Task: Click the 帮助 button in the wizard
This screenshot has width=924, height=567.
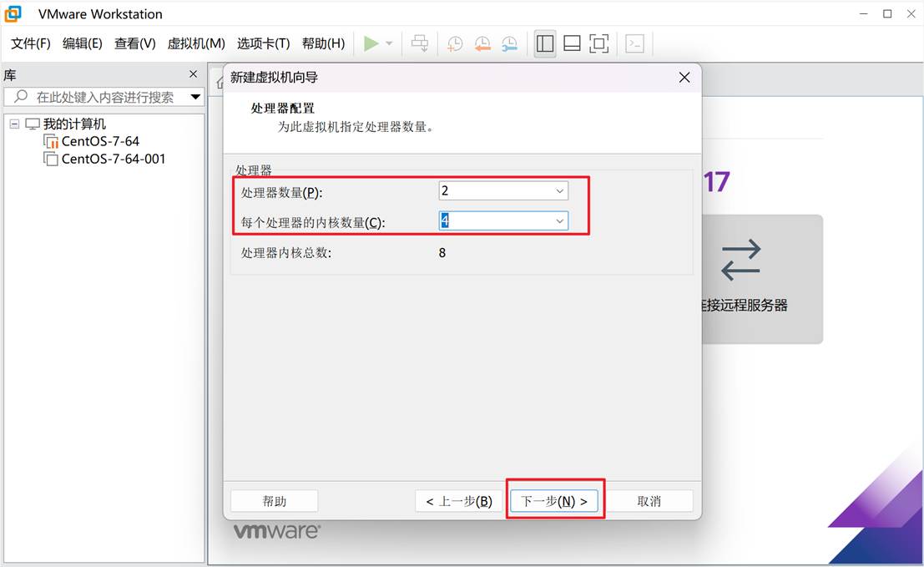Action: pyautogui.click(x=274, y=501)
